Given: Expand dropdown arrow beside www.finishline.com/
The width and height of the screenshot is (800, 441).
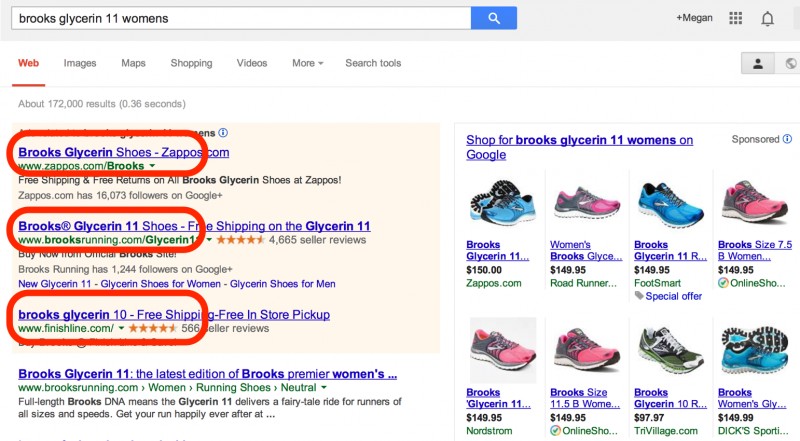Looking at the screenshot, I should [121, 328].
